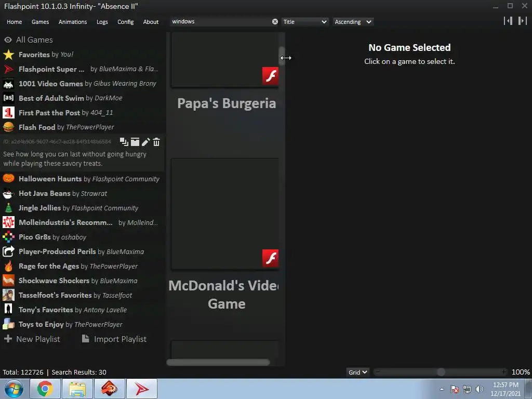This screenshot has height=399, width=532.
Task: Click the game list horizontal scrollbar
Action: (x=218, y=362)
